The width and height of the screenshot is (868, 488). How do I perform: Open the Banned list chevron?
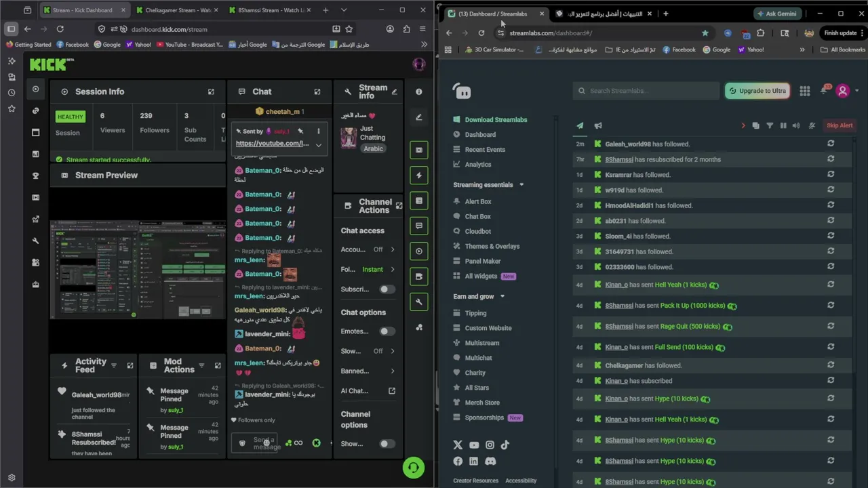(392, 371)
